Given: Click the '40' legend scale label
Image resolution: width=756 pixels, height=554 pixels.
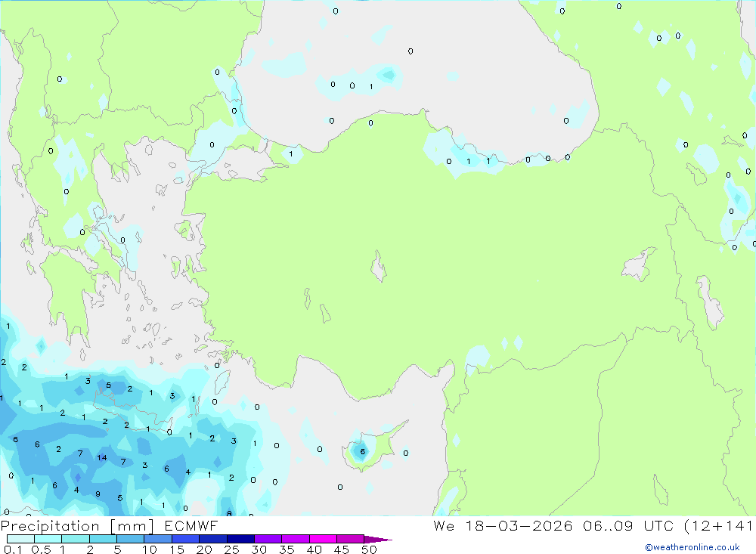Looking at the screenshot, I should [314, 549].
